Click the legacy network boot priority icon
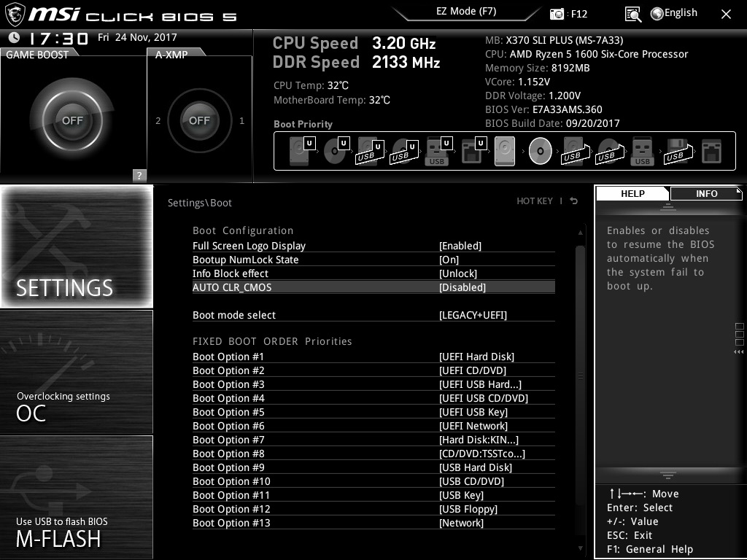Viewport: 747px width, 560px height. [x=712, y=152]
